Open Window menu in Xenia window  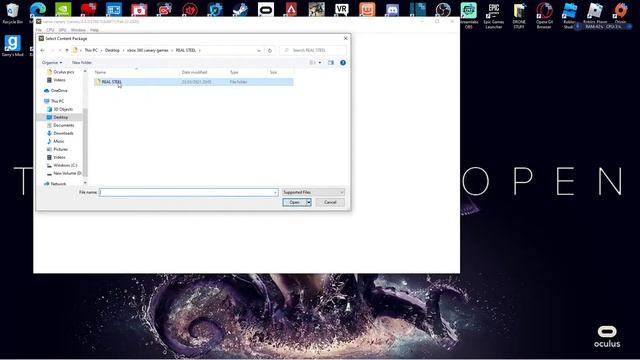click(x=78, y=30)
